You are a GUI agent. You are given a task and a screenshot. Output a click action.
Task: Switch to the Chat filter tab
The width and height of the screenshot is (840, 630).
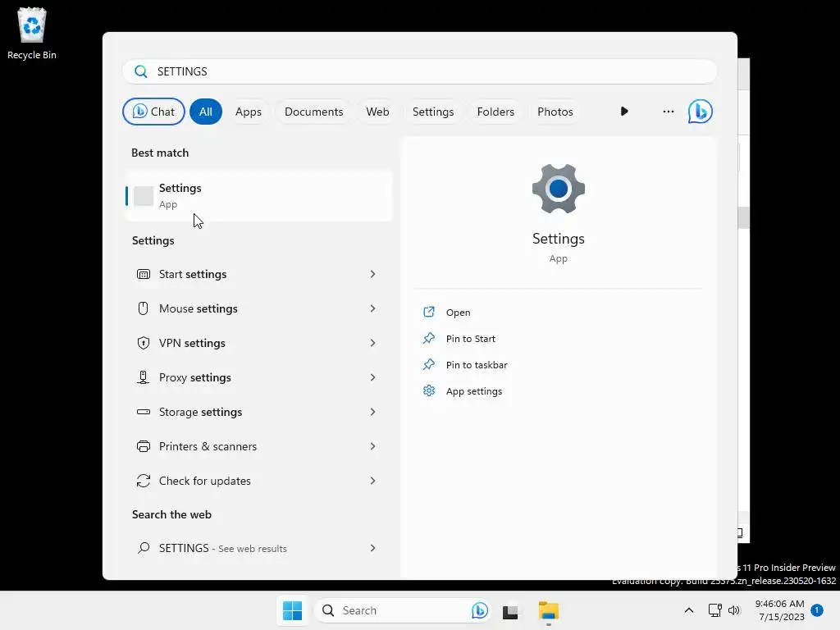(x=153, y=112)
